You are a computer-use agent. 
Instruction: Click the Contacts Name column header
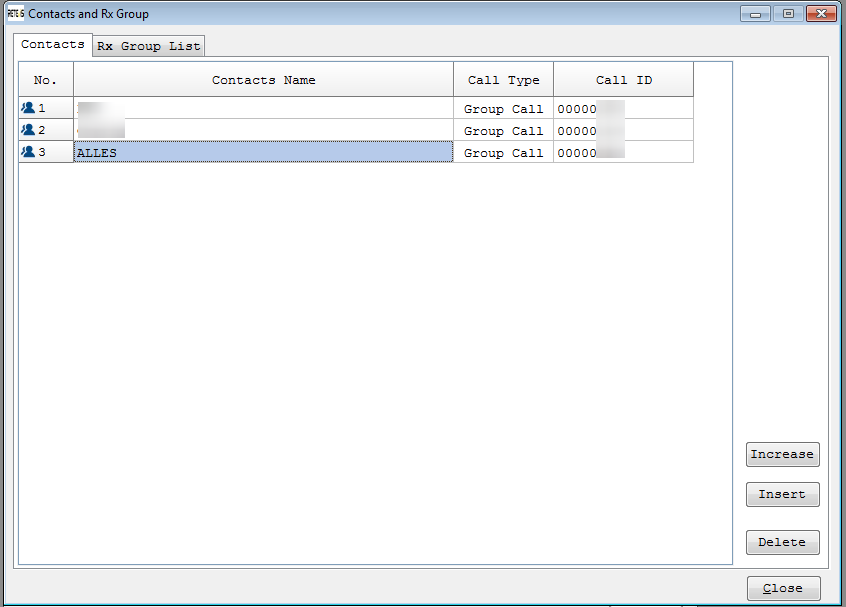click(x=263, y=80)
